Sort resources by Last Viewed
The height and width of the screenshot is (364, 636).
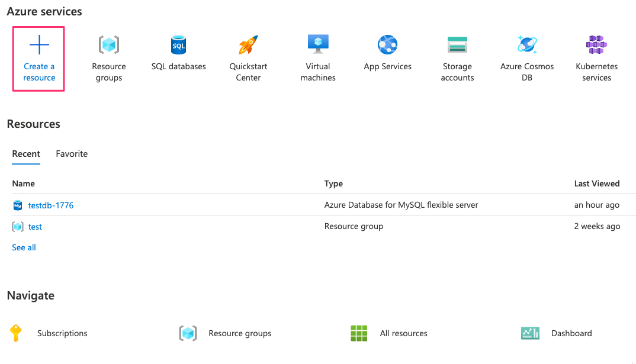pos(597,183)
